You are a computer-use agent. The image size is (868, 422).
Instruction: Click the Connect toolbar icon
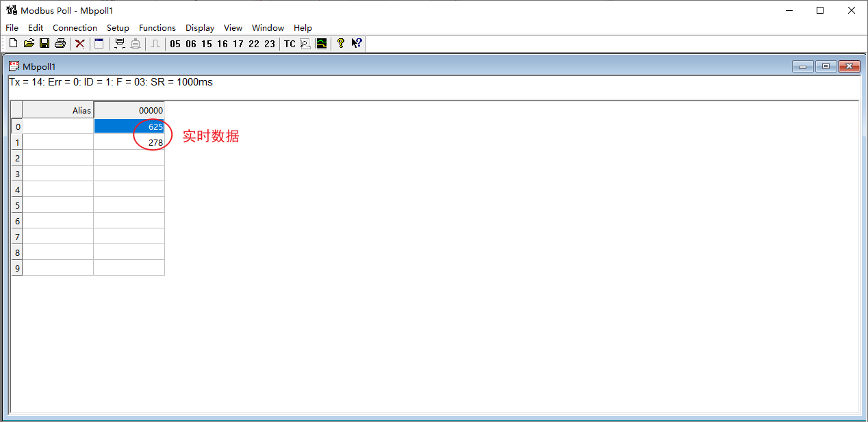coord(120,44)
